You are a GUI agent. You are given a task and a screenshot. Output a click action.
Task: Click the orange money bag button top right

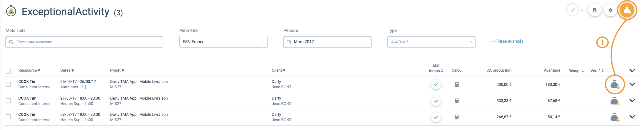tap(627, 10)
